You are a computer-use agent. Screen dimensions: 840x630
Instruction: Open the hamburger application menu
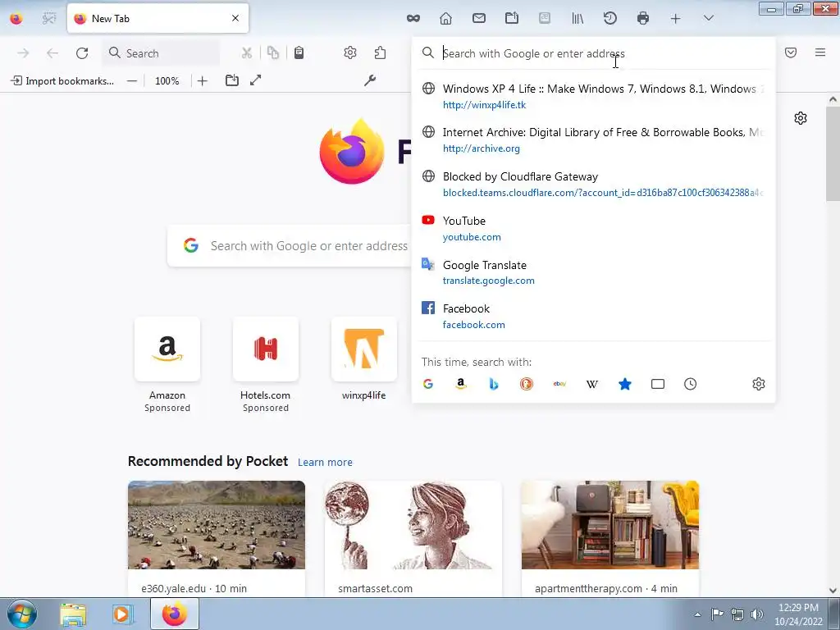coord(820,52)
